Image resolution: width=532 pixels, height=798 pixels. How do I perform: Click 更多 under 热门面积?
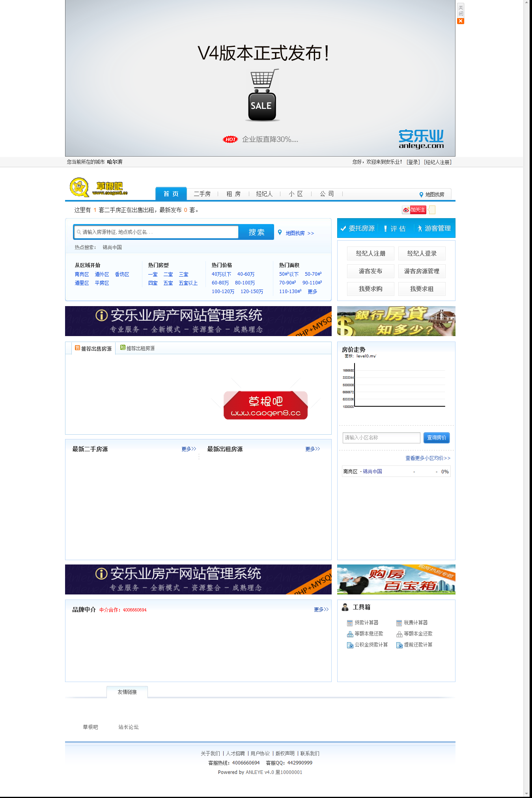(x=312, y=292)
